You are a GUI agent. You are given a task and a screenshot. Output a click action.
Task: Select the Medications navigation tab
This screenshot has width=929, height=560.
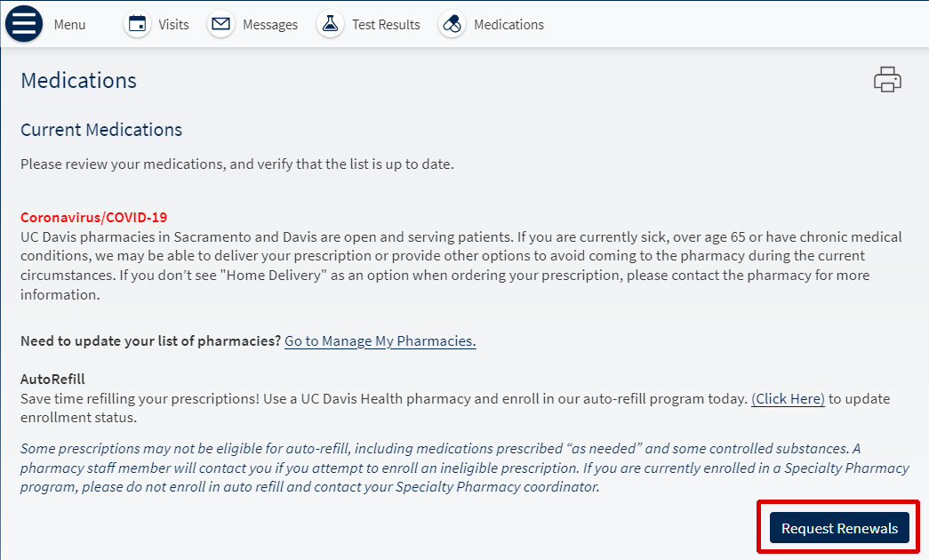coord(508,24)
